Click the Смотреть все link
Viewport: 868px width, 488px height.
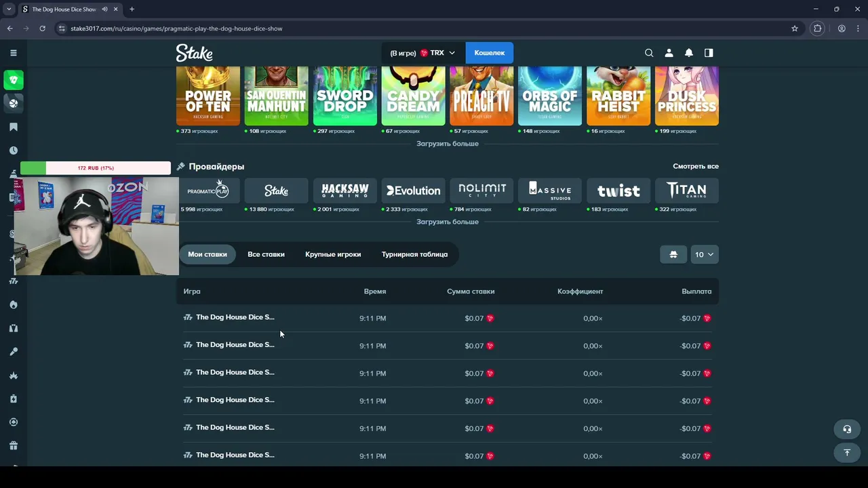[696, 166]
